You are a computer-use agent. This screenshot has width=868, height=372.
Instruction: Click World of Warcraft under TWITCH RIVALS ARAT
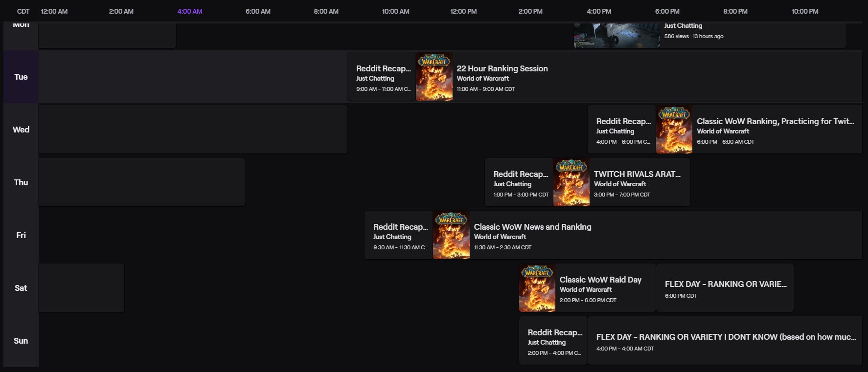pos(620,184)
